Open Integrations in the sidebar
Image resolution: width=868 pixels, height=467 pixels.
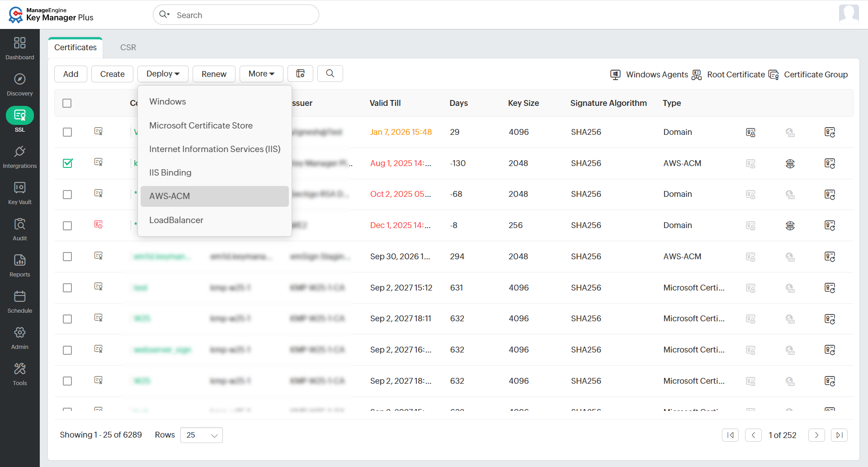tap(20, 157)
